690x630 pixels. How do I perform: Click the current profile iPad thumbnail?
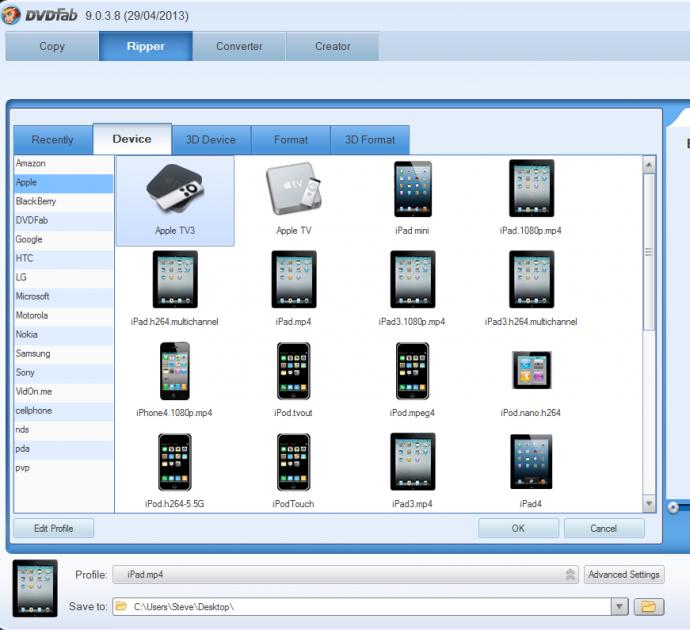pyautogui.click(x=35, y=588)
